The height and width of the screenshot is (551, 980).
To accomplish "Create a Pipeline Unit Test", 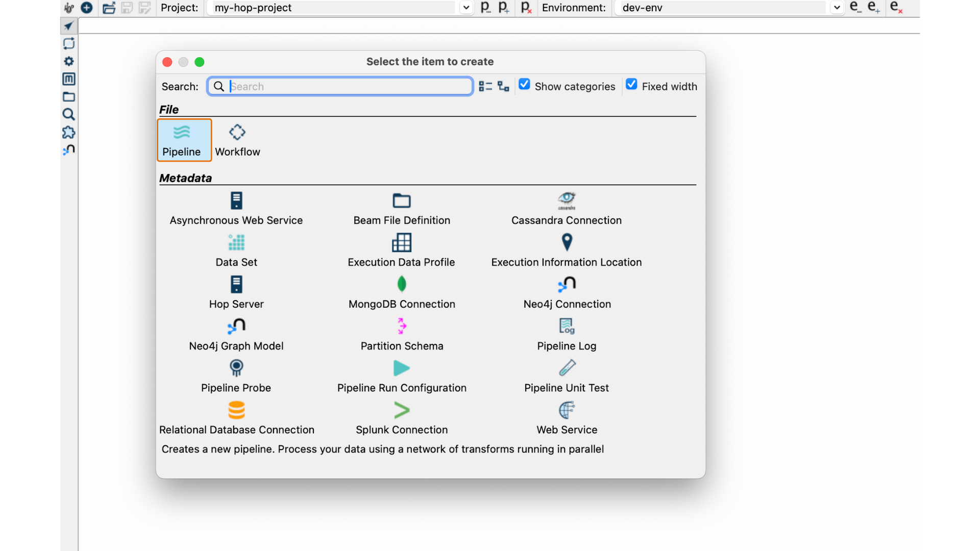I will 567,376.
